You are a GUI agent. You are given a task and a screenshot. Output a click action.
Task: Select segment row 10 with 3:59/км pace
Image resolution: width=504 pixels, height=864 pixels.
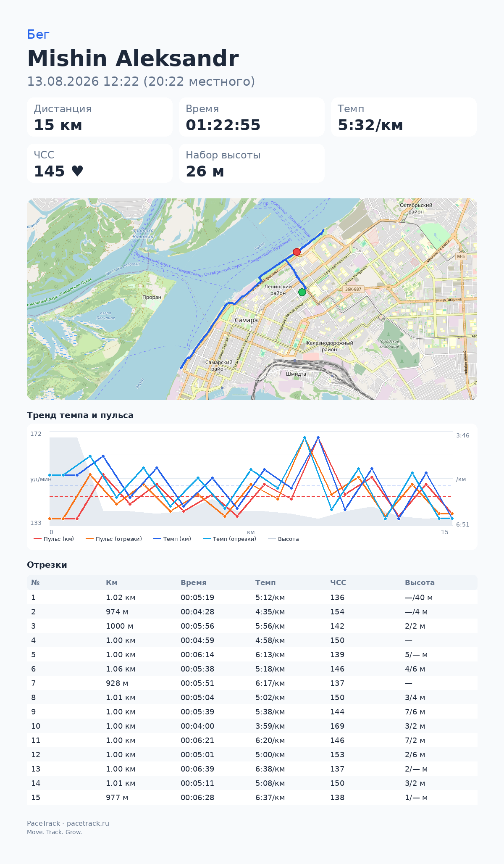point(252,726)
